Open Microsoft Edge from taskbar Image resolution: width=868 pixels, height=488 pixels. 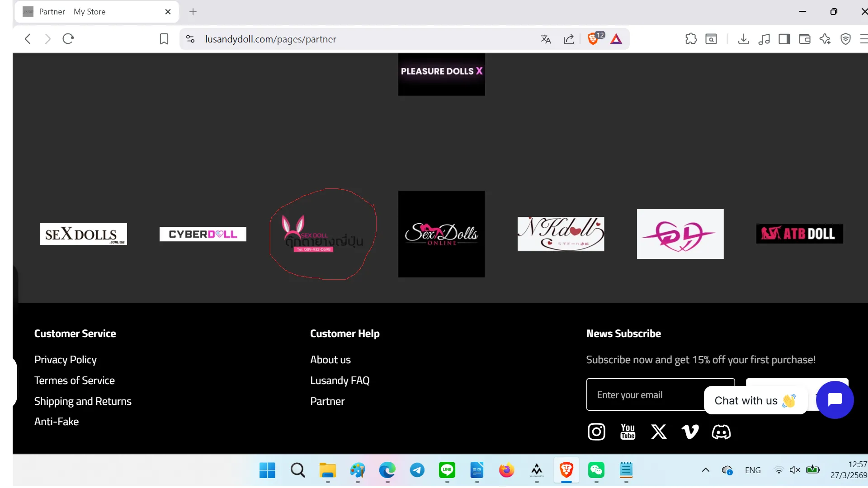click(387, 470)
